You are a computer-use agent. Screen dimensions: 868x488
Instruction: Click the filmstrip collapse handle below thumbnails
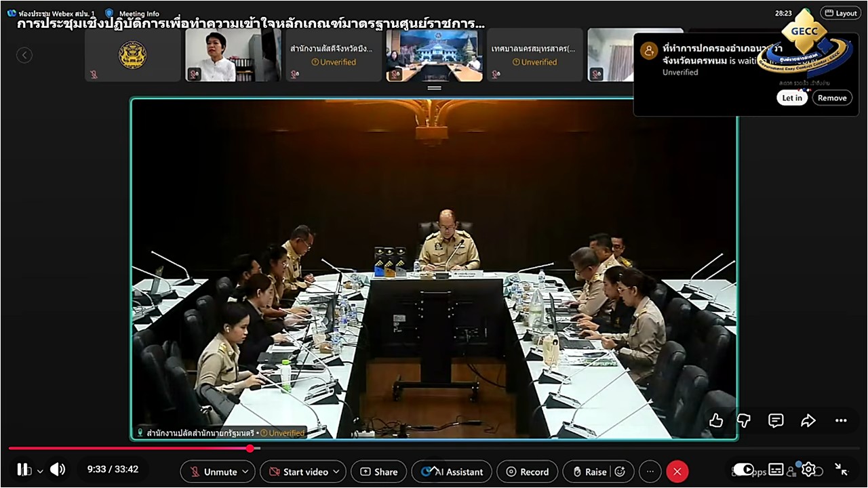(x=435, y=88)
